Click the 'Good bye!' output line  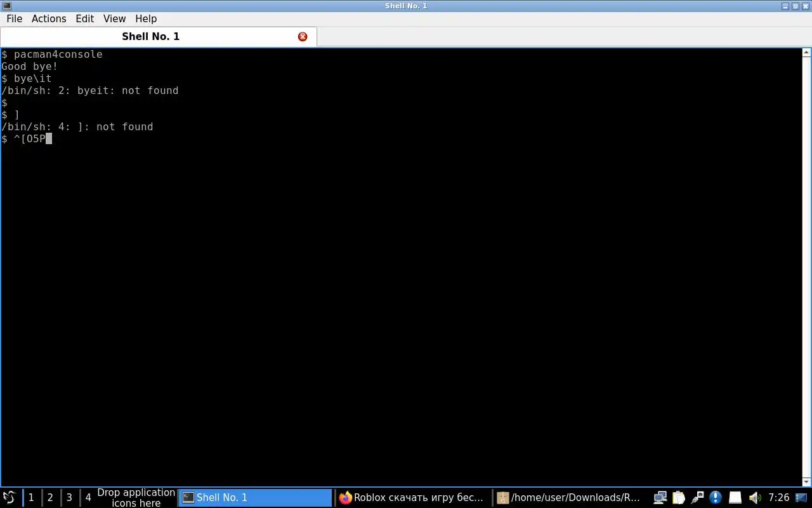[30, 67]
